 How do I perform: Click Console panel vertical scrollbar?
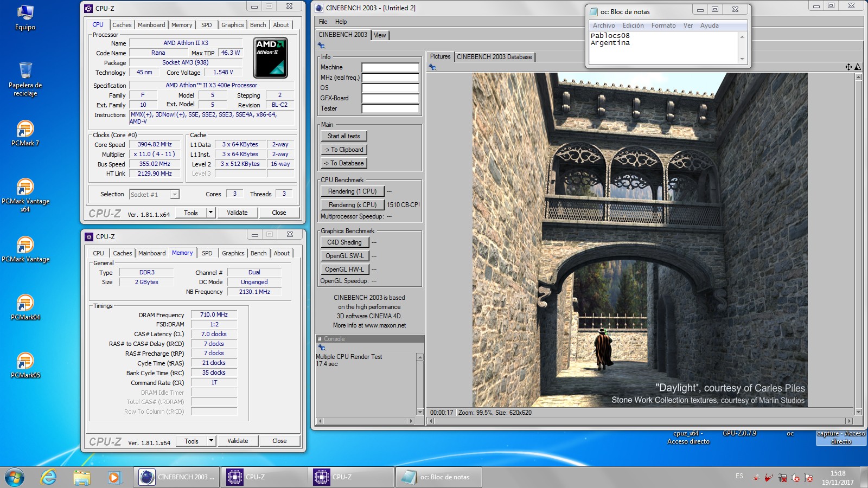click(x=420, y=384)
